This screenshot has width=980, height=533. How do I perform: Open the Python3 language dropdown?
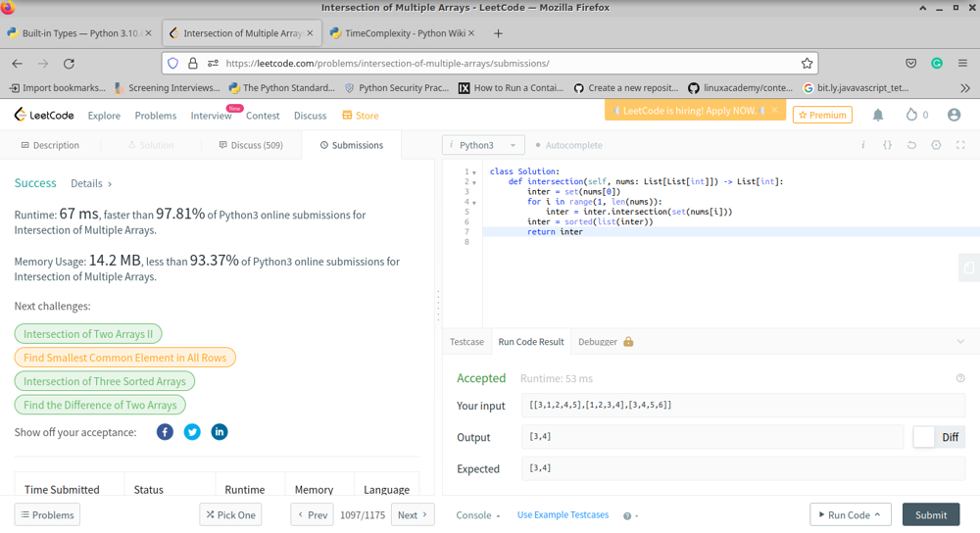pos(483,145)
